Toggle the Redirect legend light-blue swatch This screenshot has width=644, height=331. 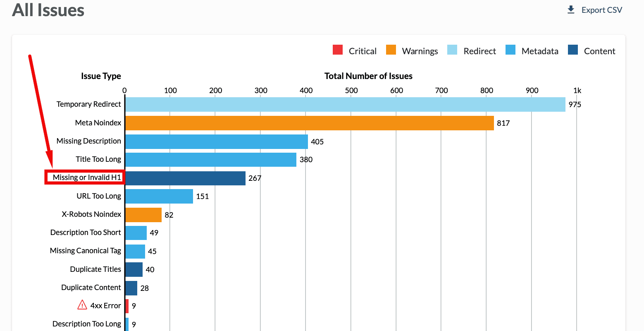(452, 50)
